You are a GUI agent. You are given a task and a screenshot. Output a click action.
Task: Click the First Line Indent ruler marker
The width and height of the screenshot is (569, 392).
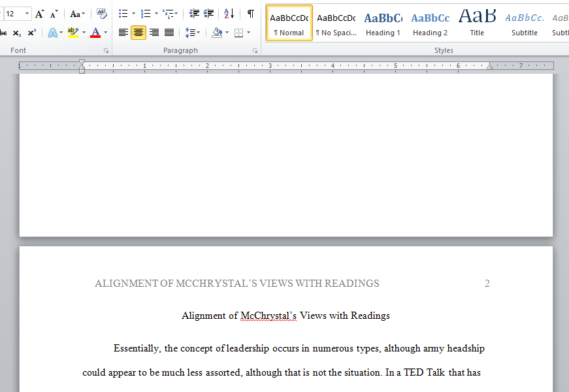tap(82, 63)
